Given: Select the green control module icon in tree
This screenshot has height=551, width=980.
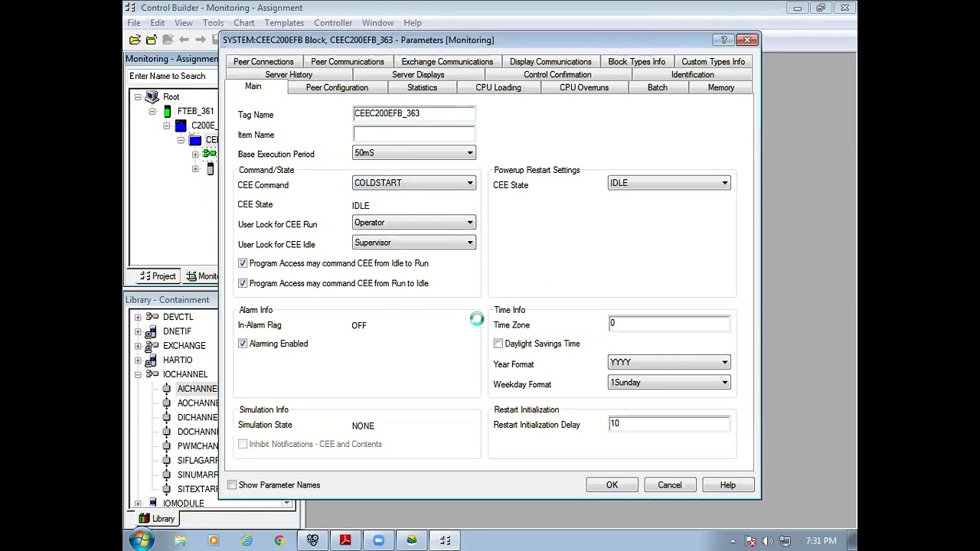Looking at the screenshot, I should (x=209, y=154).
